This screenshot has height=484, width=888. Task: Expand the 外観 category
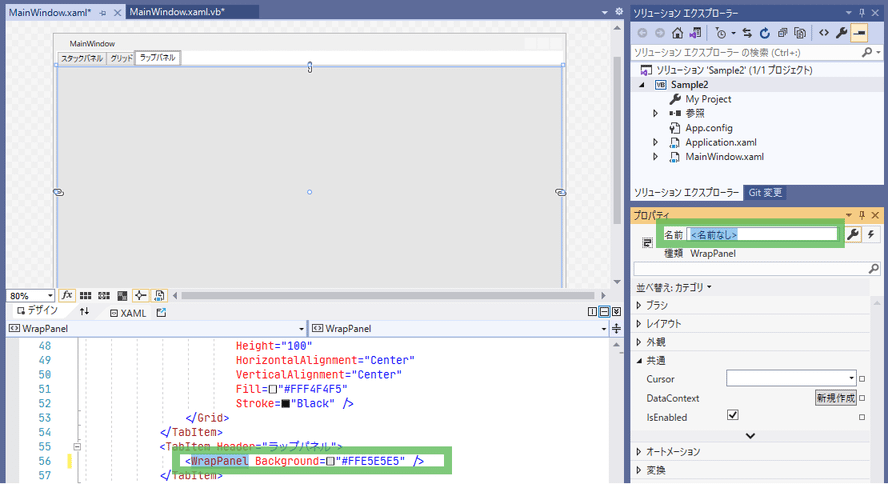(639, 342)
